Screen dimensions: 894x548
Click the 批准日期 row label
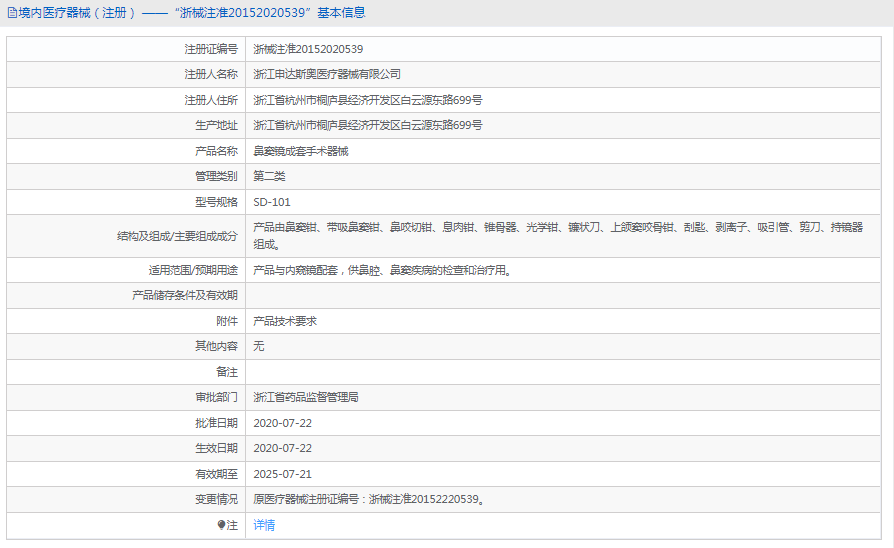point(216,423)
